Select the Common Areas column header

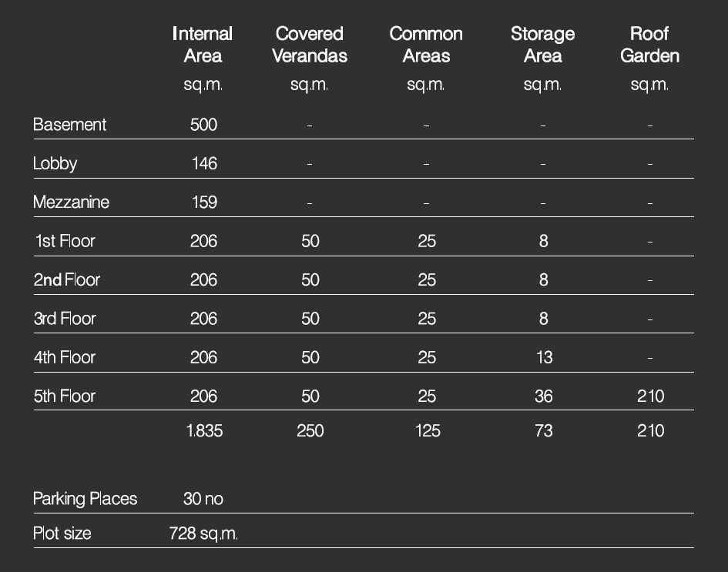point(426,45)
